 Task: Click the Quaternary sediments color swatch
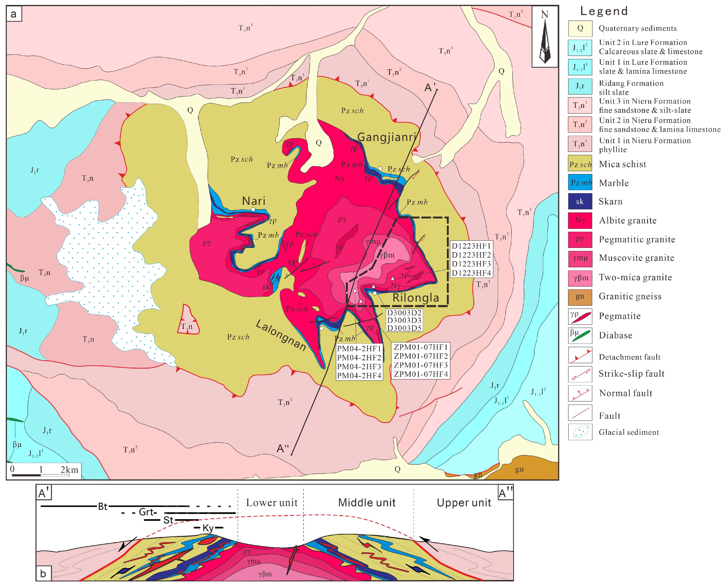pos(580,29)
